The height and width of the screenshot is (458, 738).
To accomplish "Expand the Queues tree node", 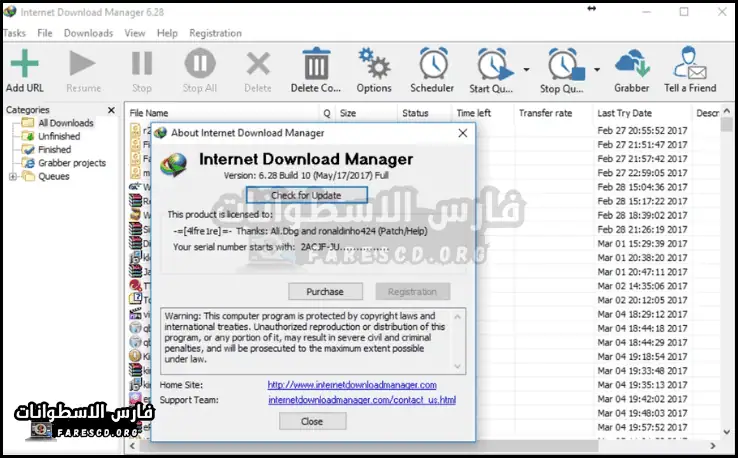I will (x=13, y=177).
